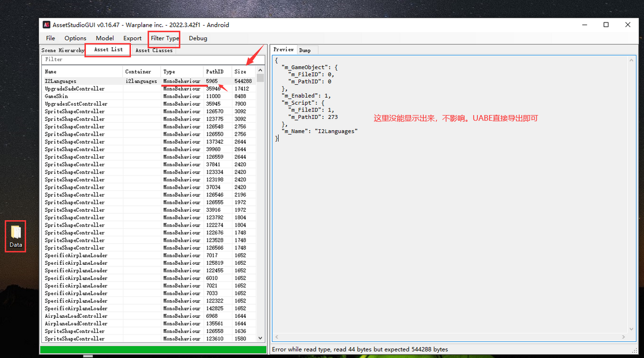Select row with PathID 123334
This screenshot has height=358, width=644.
pos(149,172)
